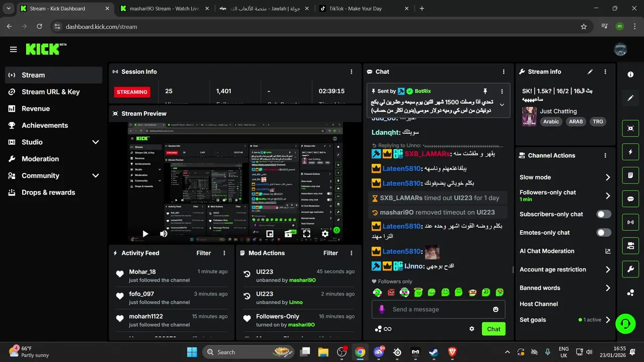Open AI Chat Moderation external link icon

pos(608,251)
